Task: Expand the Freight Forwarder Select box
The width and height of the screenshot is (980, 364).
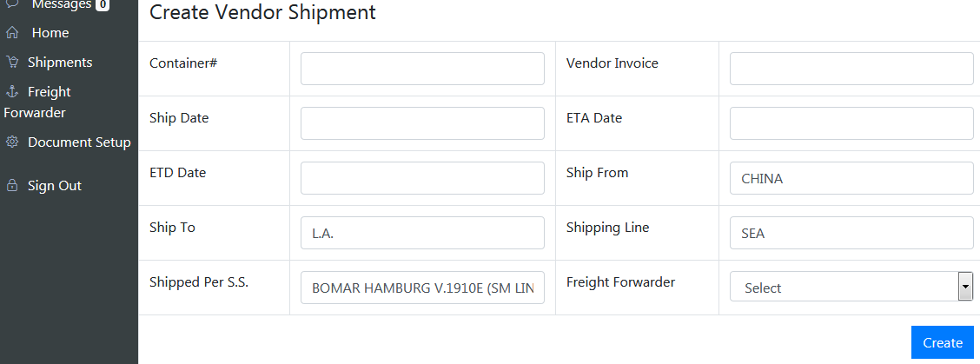Action: coord(843,288)
